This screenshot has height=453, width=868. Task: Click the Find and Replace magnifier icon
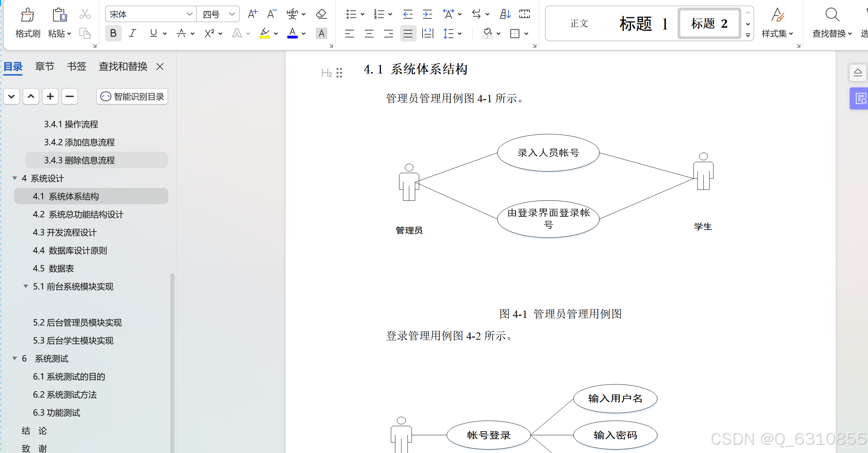click(x=832, y=15)
